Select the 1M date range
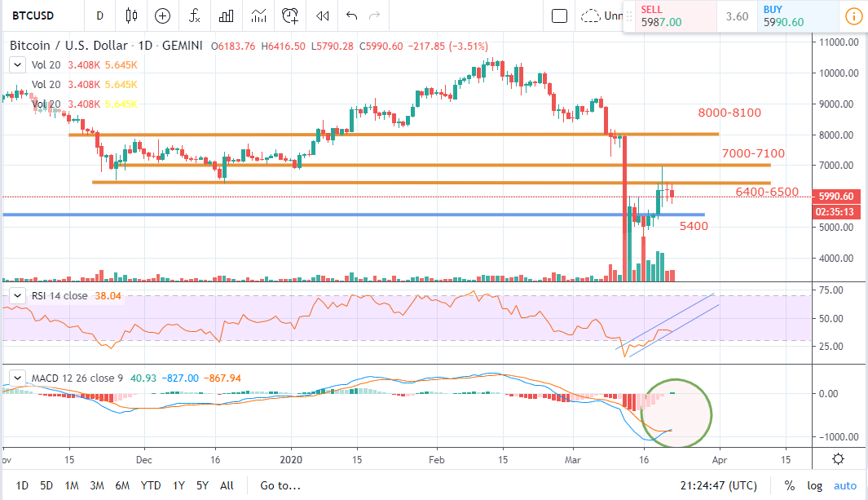868x500 pixels. [72, 485]
